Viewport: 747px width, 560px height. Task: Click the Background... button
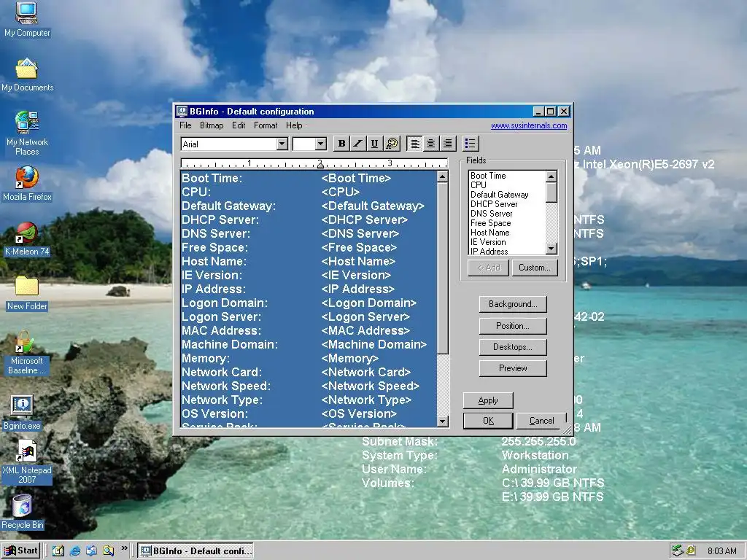[513, 304]
